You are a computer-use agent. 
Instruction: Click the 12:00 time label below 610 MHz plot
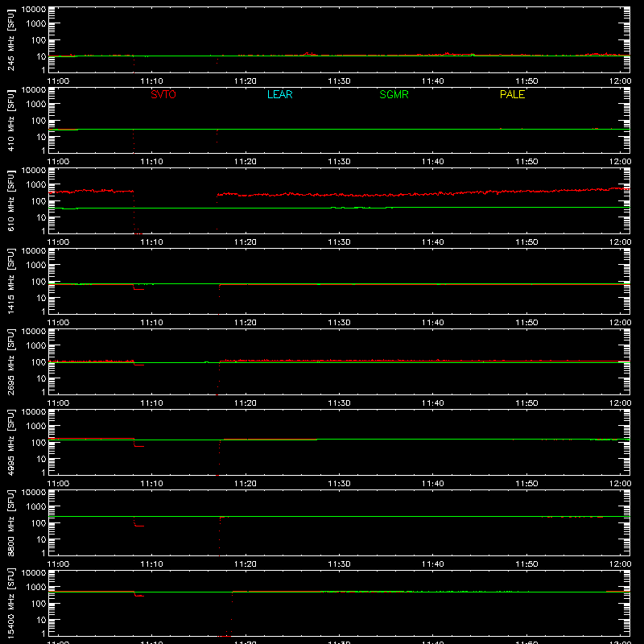[x=620, y=242]
